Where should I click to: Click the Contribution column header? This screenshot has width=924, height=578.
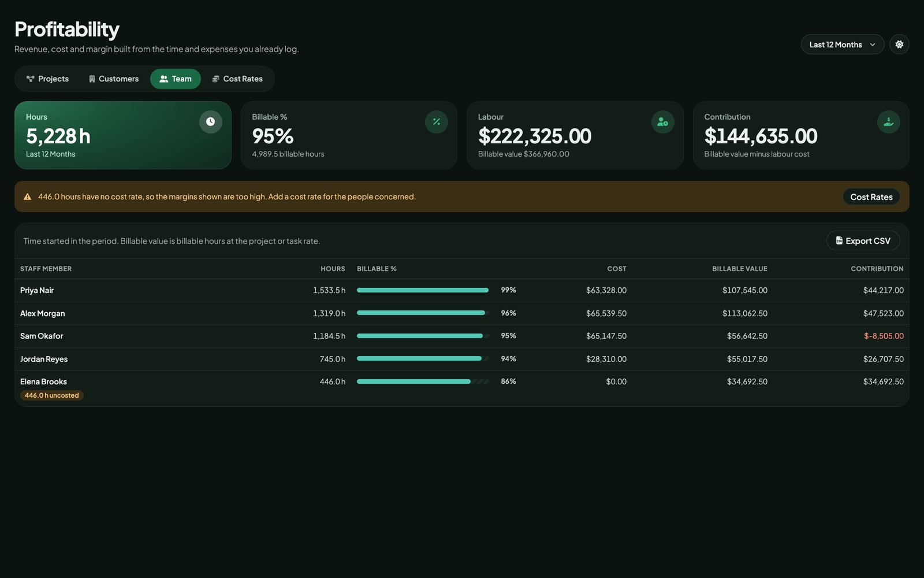tap(877, 269)
